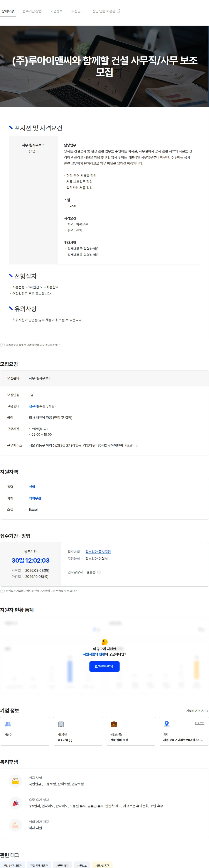This screenshot has width=209, height=868.
Task: Click the job banner image with title
Action: (104, 66)
